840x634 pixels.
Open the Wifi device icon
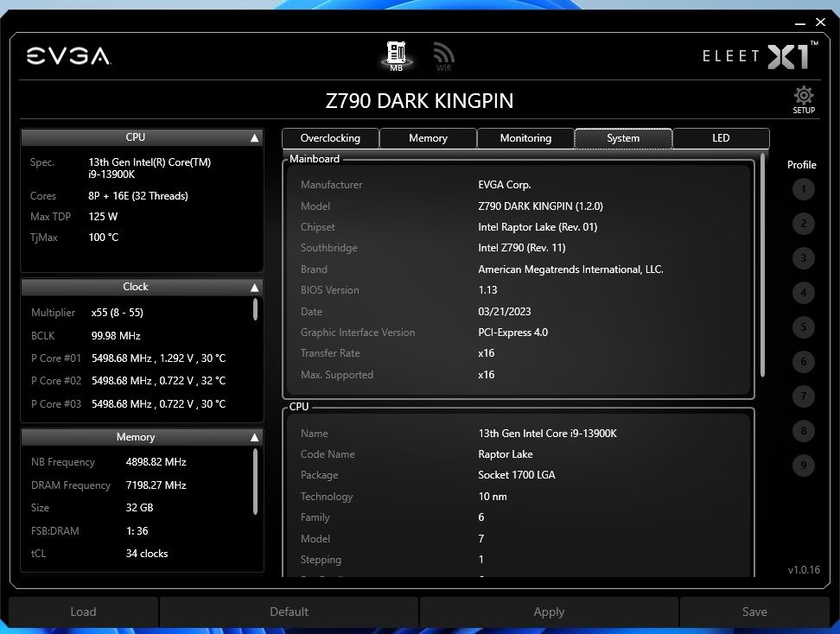443,56
